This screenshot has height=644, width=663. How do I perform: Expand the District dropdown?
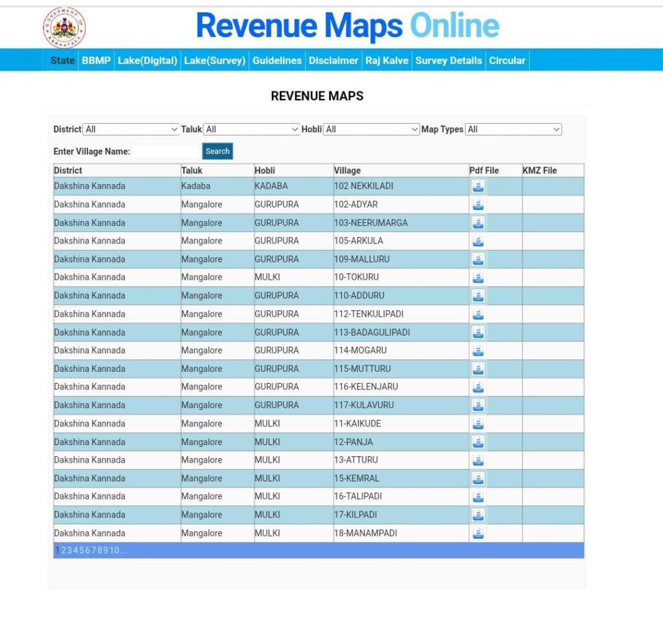(131, 130)
